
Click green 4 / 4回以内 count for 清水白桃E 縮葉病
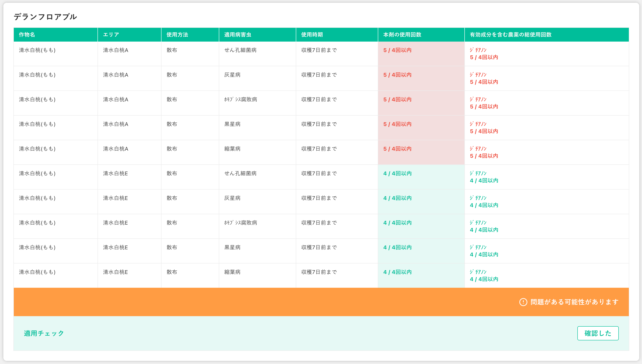(x=397, y=272)
